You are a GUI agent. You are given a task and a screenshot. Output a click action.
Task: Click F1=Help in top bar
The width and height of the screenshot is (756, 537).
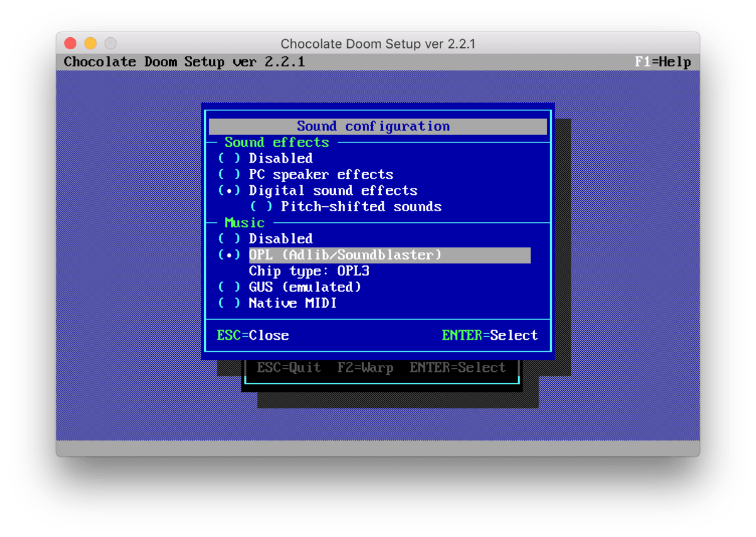[663, 62]
